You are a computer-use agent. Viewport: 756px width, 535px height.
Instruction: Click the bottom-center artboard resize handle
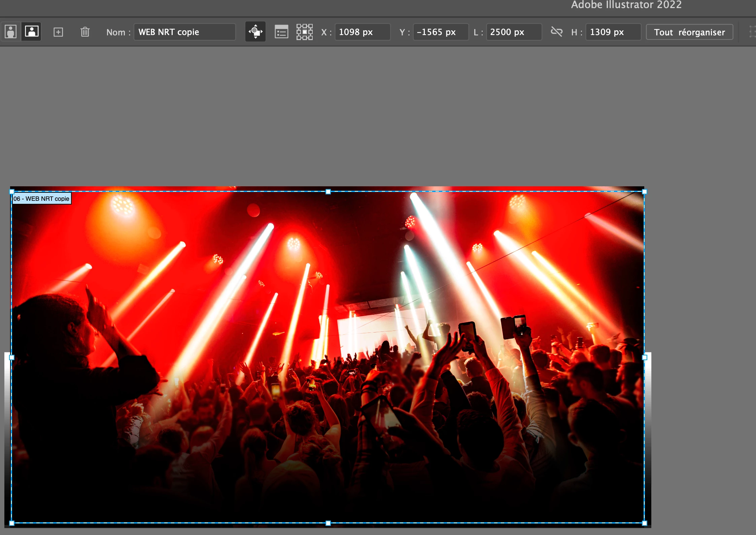tap(328, 523)
